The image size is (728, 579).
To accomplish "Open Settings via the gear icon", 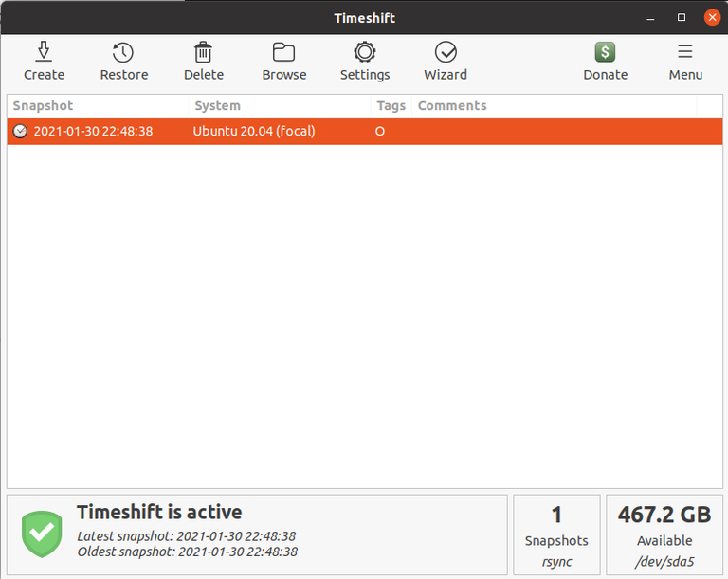I will pyautogui.click(x=364, y=52).
